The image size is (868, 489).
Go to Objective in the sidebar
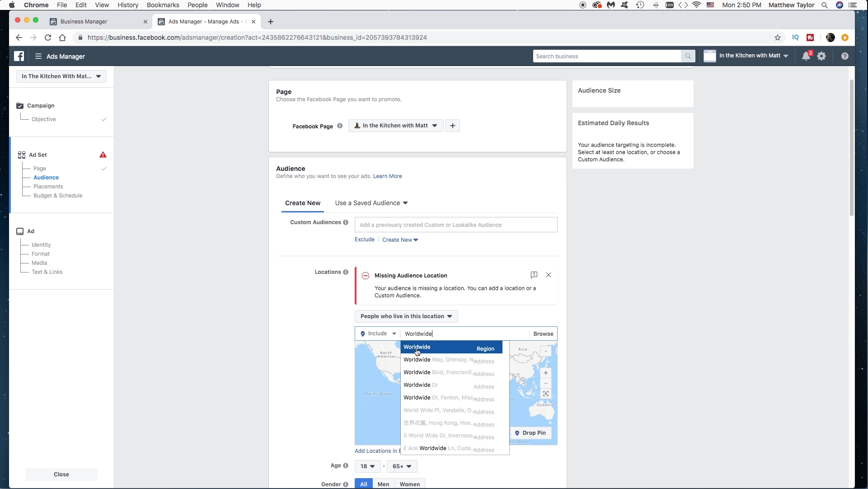click(44, 119)
